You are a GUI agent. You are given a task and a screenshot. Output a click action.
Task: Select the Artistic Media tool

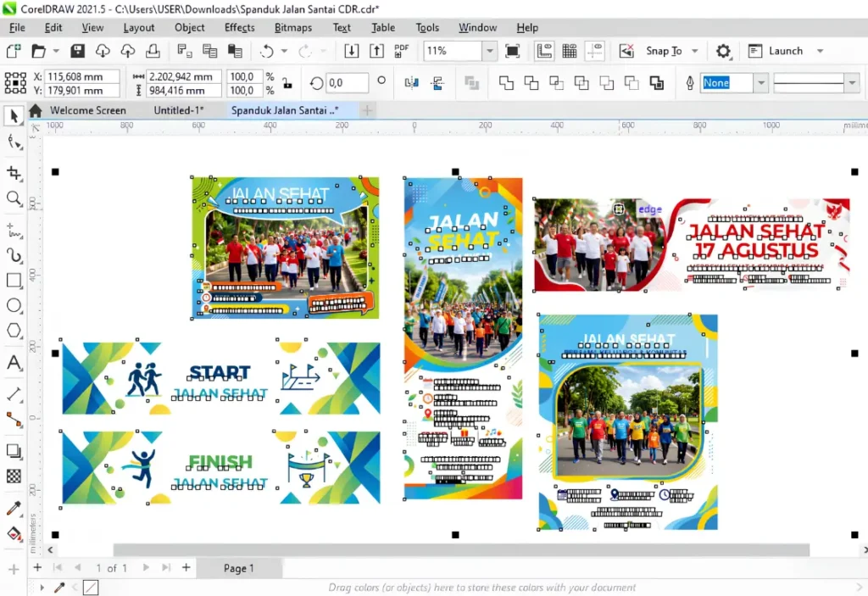pos(14,255)
